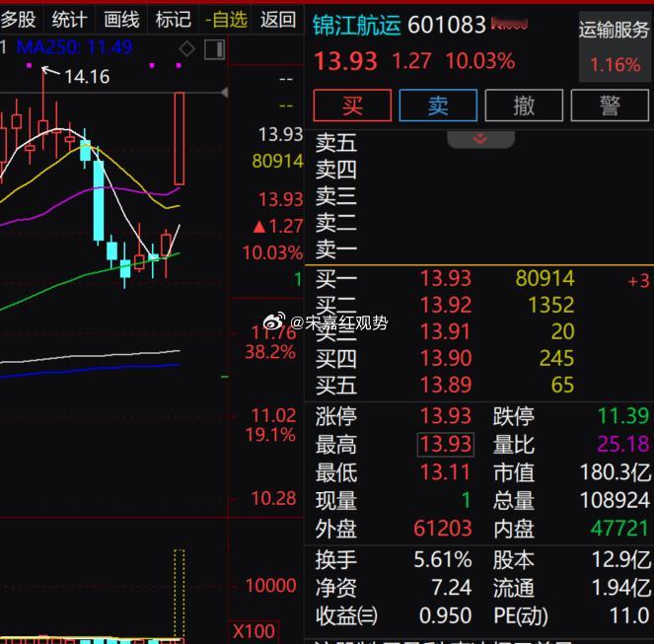Click 涨停 limit-up price 13.93

(446, 416)
